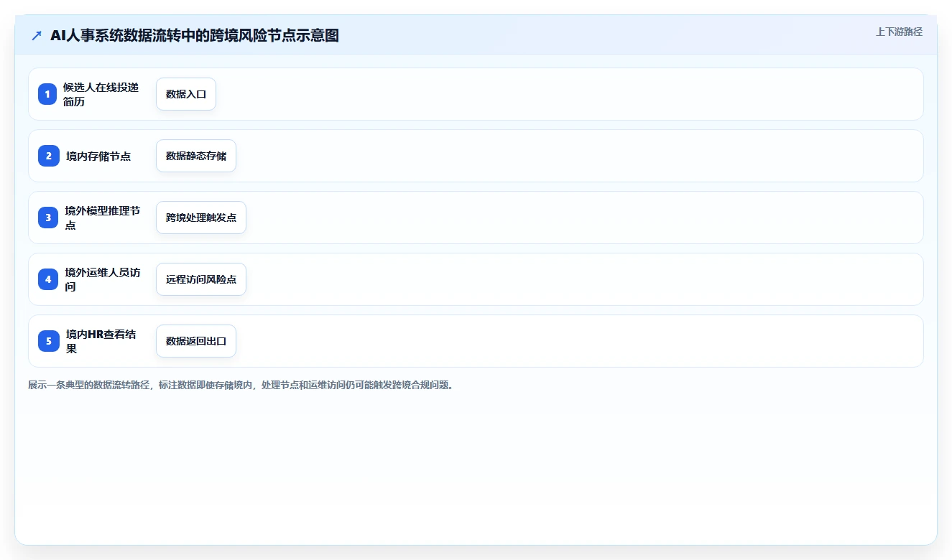Select the 数据返回出口 tag

[196, 341]
